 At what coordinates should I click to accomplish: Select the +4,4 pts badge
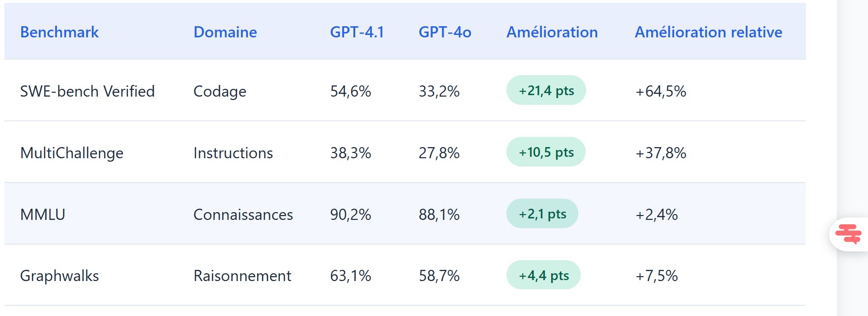click(543, 275)
